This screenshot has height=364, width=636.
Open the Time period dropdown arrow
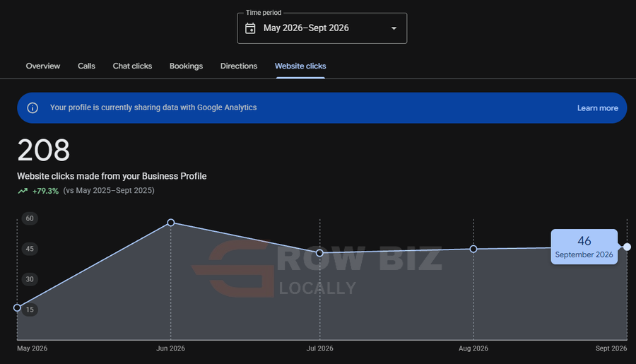point(394,28)
